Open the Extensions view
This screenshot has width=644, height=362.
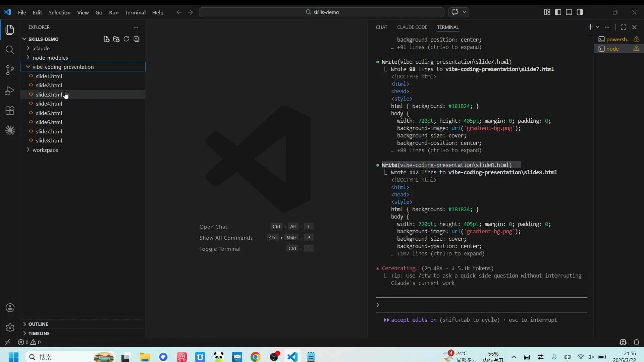[x=10, y=111]
